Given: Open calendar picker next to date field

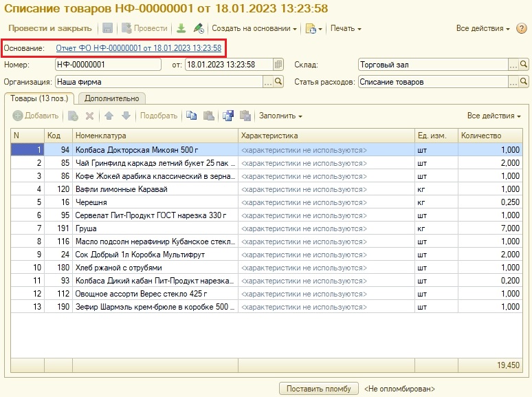Looking at the screenshot, I should (278, 65).
